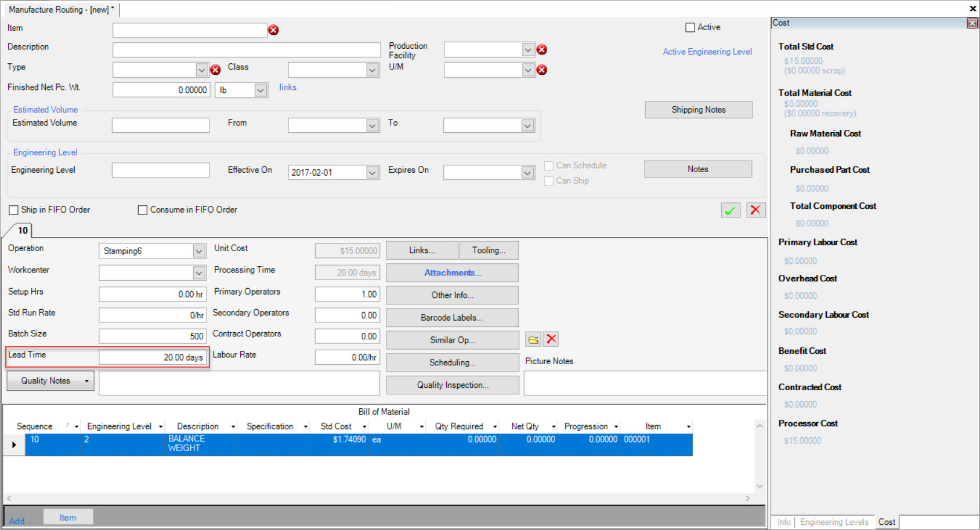Select operation tab 10
This screenshot has width=980, height=530.
tap(23, 230)
